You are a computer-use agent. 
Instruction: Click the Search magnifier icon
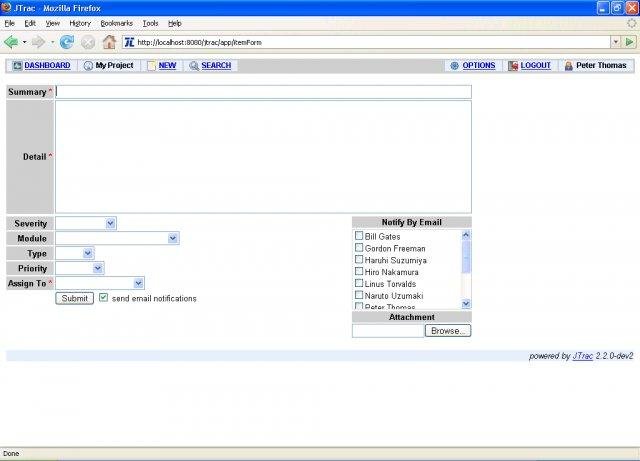(x=194, y=65)
